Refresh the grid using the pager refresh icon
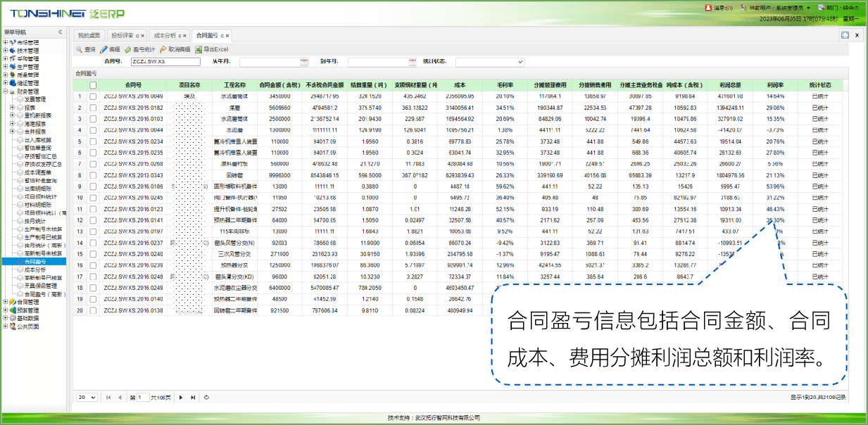This screenshot has width=868, height=425. [x=206, y=398]
